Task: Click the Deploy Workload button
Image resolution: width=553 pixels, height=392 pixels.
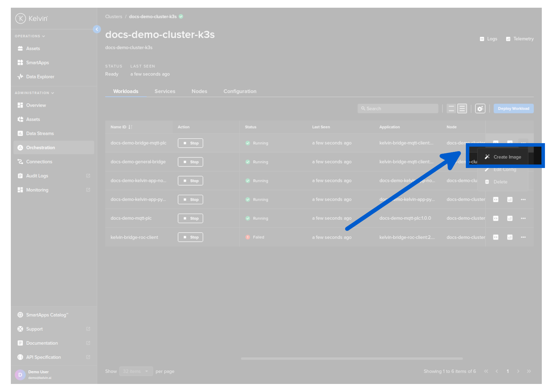Action: [x=513, y=109]
